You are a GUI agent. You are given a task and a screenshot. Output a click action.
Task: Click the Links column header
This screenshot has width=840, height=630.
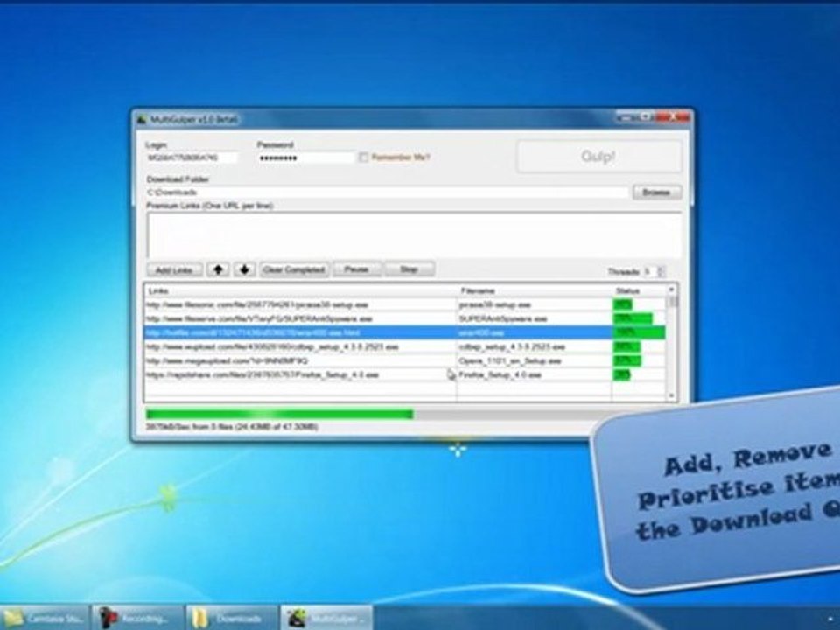tap(300, 290)
